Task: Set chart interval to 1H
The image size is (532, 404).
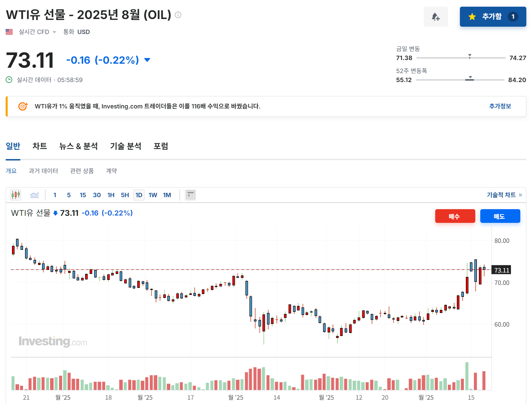Action: pos(111,195)
